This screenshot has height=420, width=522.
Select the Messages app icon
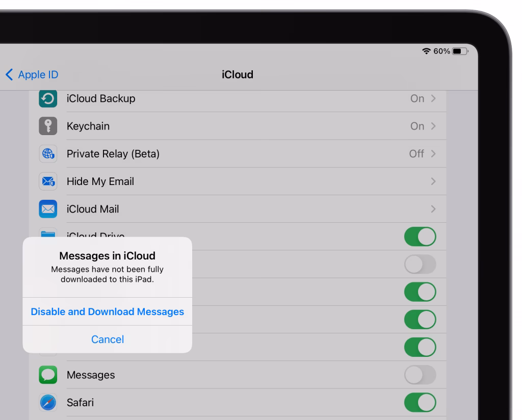pos(47,375)
